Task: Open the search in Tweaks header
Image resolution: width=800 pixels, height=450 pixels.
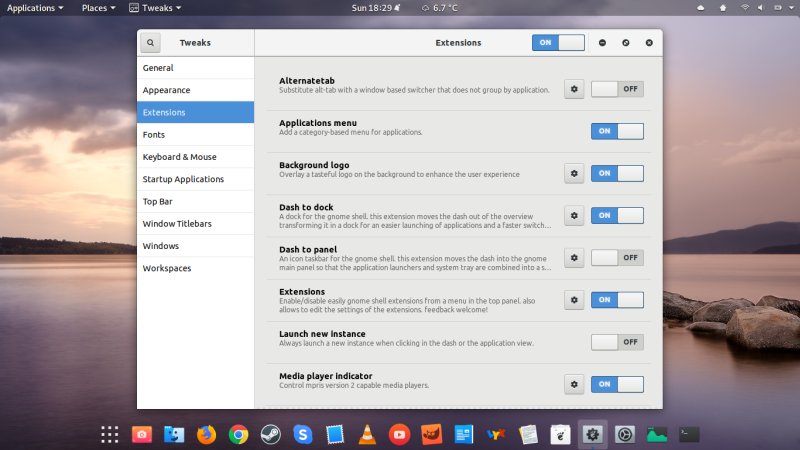Action: [150, 43]
